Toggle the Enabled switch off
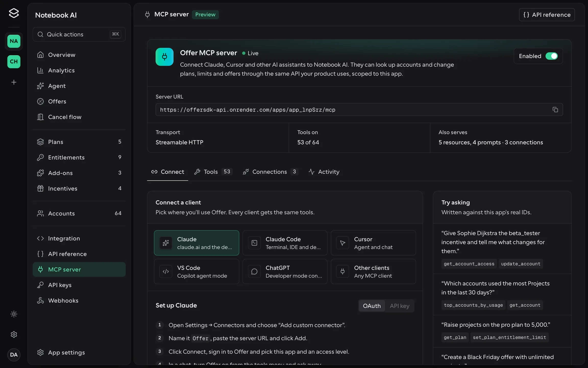The image size is (588, 368). (552, 56)
